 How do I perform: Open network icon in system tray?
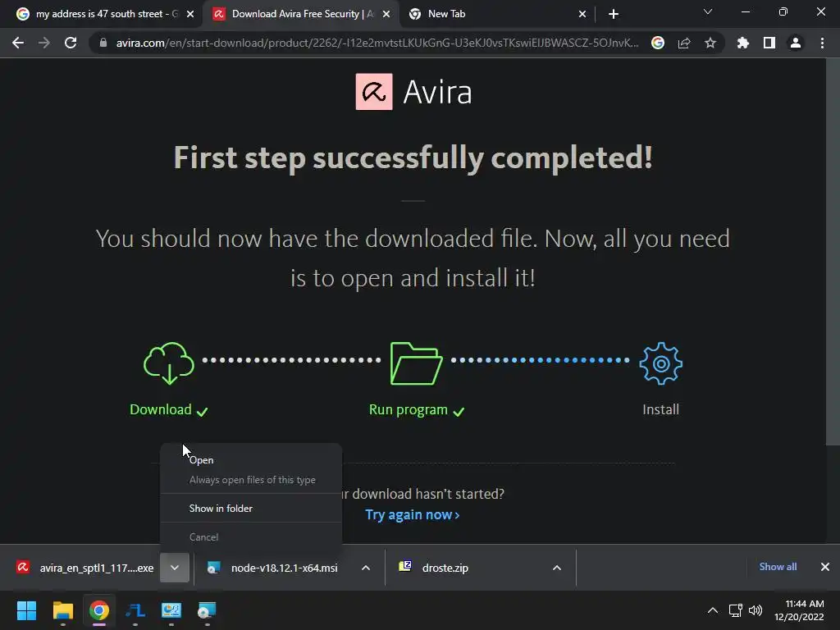(x=736, y=610)
